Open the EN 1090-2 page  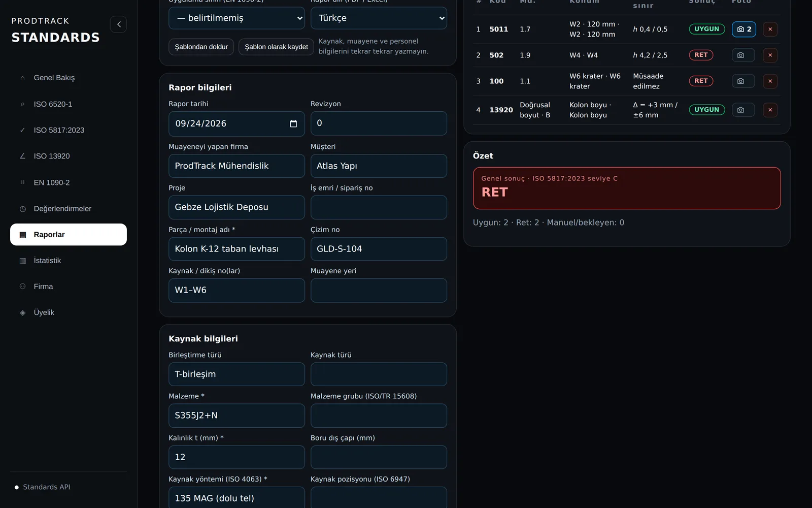[69, 182]
